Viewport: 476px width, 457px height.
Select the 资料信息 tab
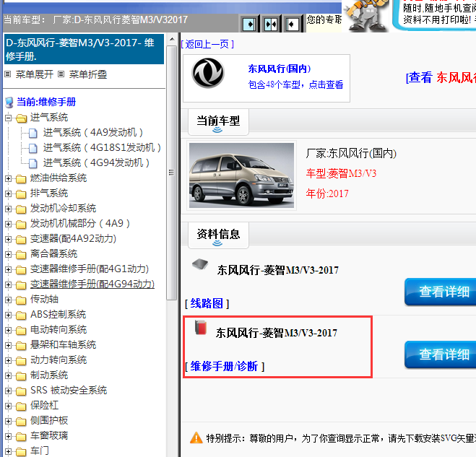[x=218, y=235]
